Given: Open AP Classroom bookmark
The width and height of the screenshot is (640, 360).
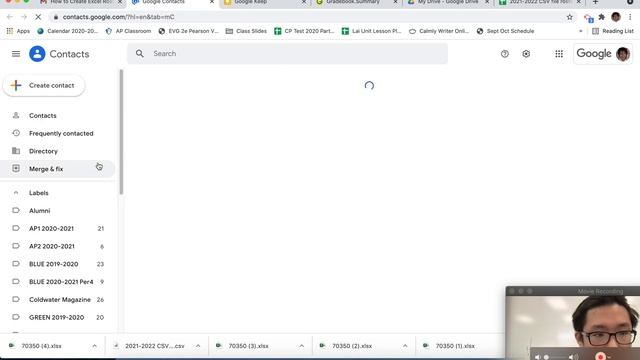Looking at the screenshot, I should [129, 31].
